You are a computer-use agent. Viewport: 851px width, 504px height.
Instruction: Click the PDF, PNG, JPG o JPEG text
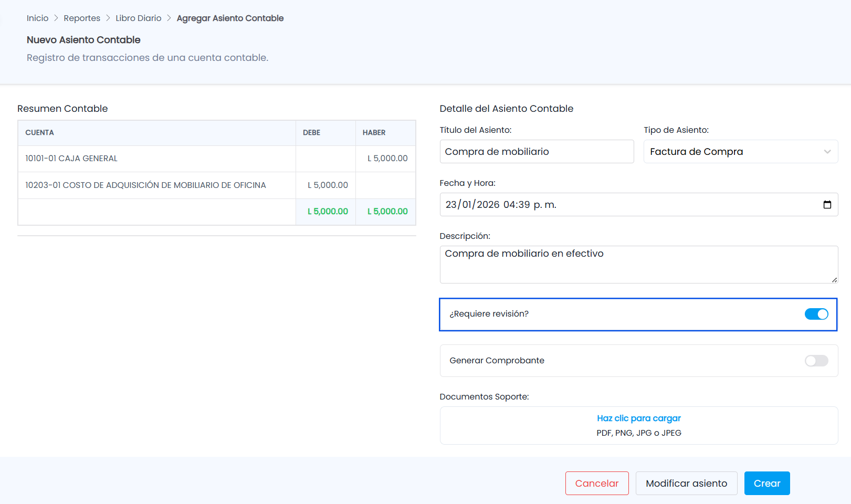pyautogui.click(x=639, y=433)
